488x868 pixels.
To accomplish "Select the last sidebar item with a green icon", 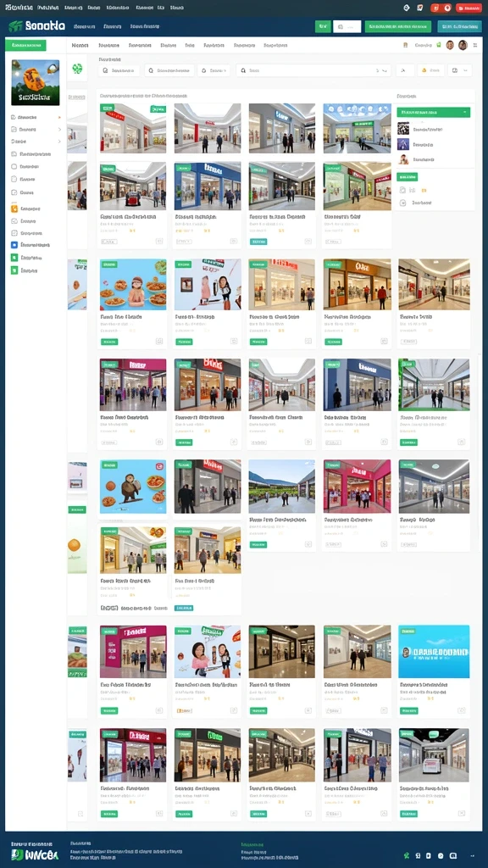I will (x=25, y=270).
